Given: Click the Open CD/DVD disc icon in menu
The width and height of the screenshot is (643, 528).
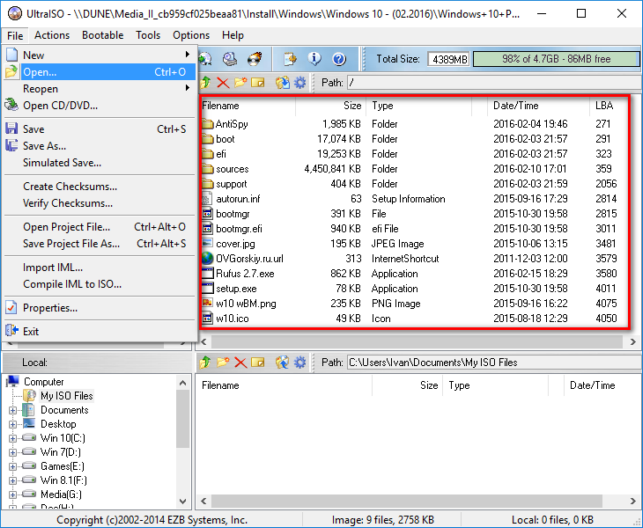Looking at the screenshot, I should pyautogui.click(x=11, y=105).
